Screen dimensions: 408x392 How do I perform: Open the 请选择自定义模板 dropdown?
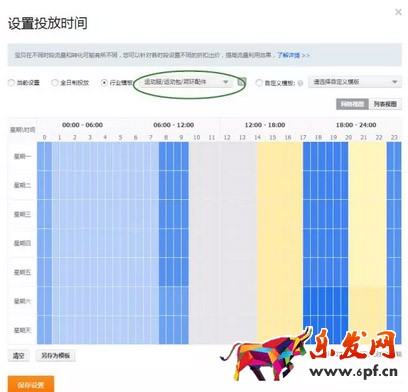pos(355,82)
